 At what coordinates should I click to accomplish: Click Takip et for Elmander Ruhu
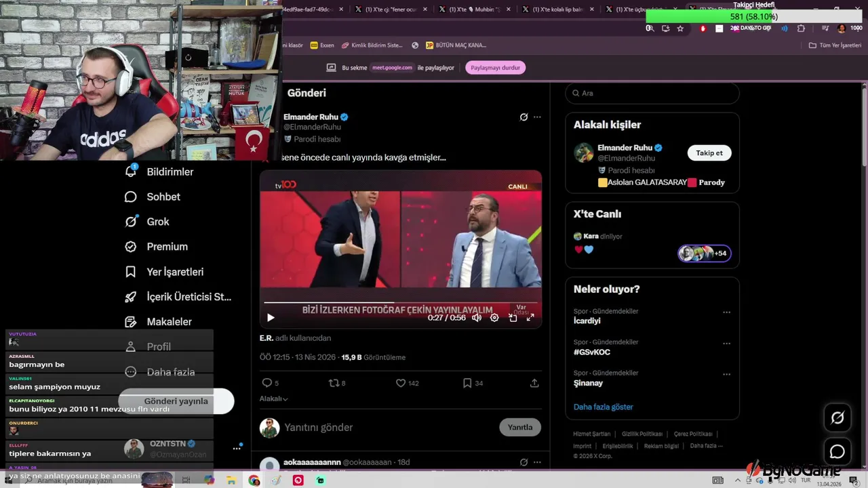click(709, 152)
